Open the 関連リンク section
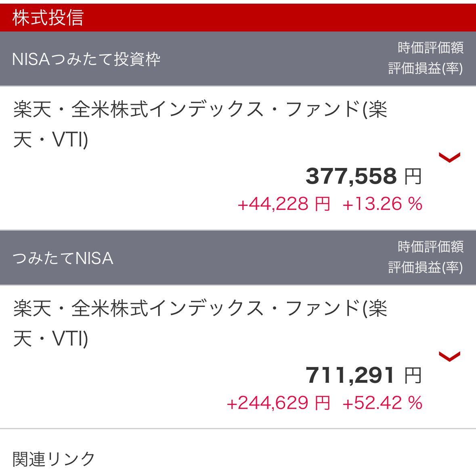476x472 pixels. click(x=54, y=459)
